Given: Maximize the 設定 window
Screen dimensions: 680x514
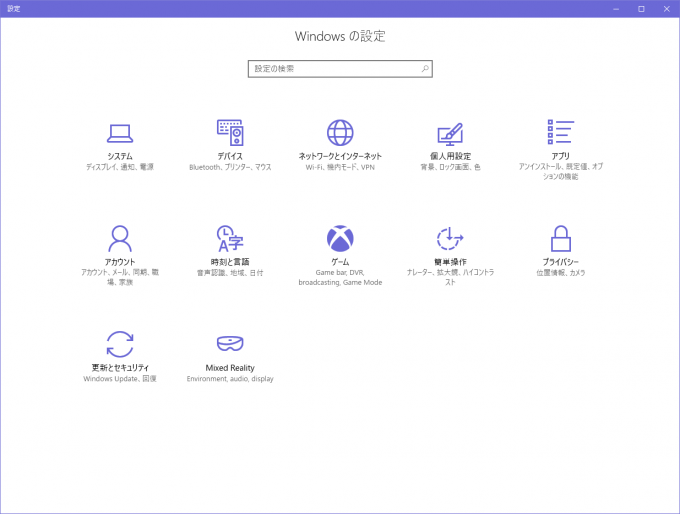Looking at the screenshot, I should (641, 9).
